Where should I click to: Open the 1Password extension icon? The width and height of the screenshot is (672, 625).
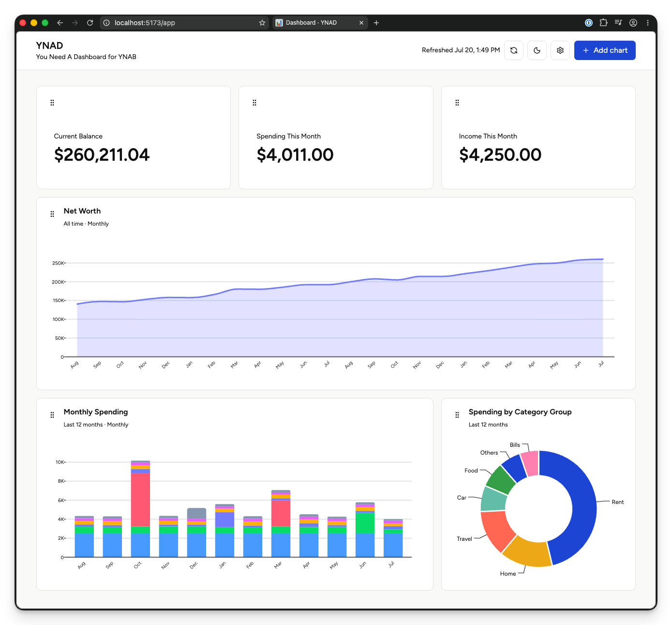[x=589, y=23]
